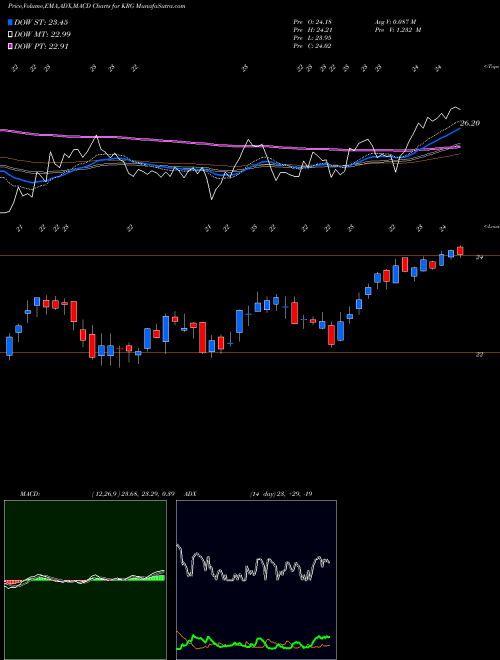Open the green MACD histogram chart panel
Screen dimensions: 500x660
tap(85, 580)
